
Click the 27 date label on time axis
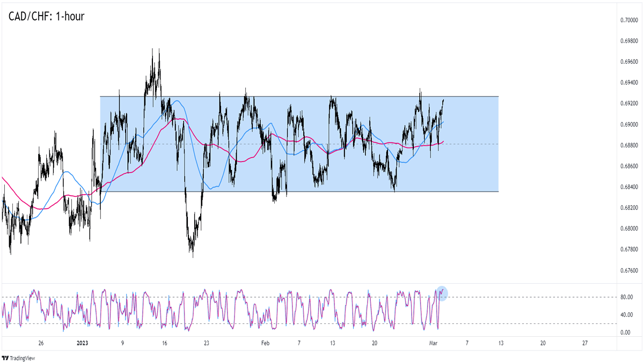click(x=585, y=343)
